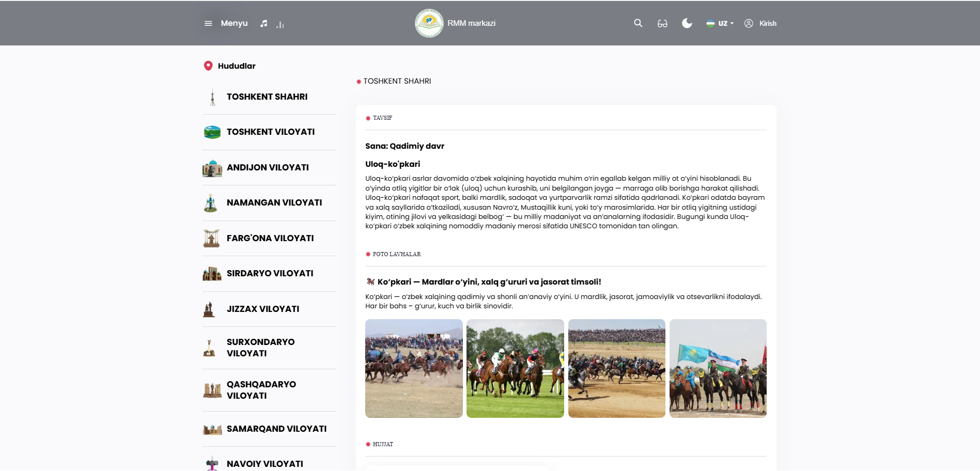Click the Kirish login link
Screen dimensions: 980x471
pyautogui.click(x=768, y=23)
